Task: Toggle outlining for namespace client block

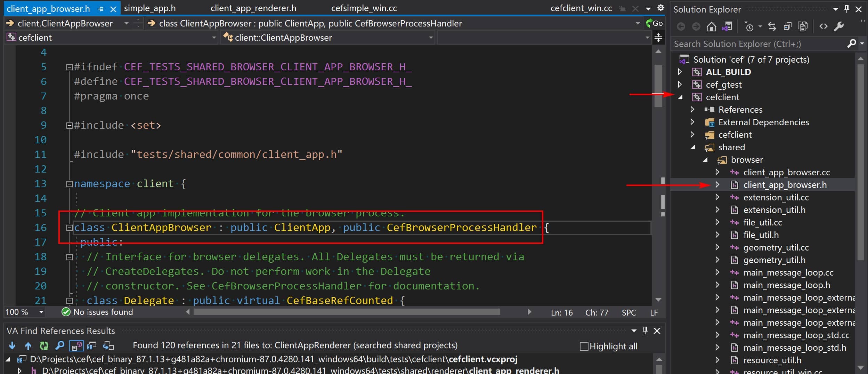Action: click(x=69, y=184)
